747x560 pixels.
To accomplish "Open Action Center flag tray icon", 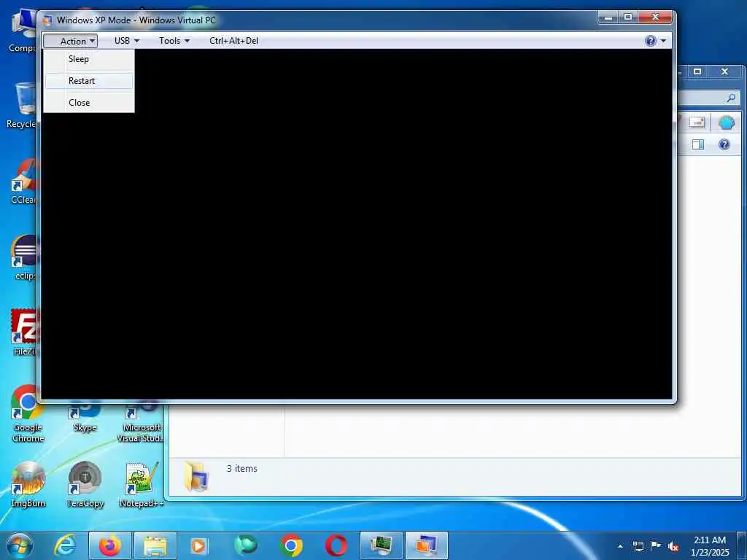I will click(656, 546).
